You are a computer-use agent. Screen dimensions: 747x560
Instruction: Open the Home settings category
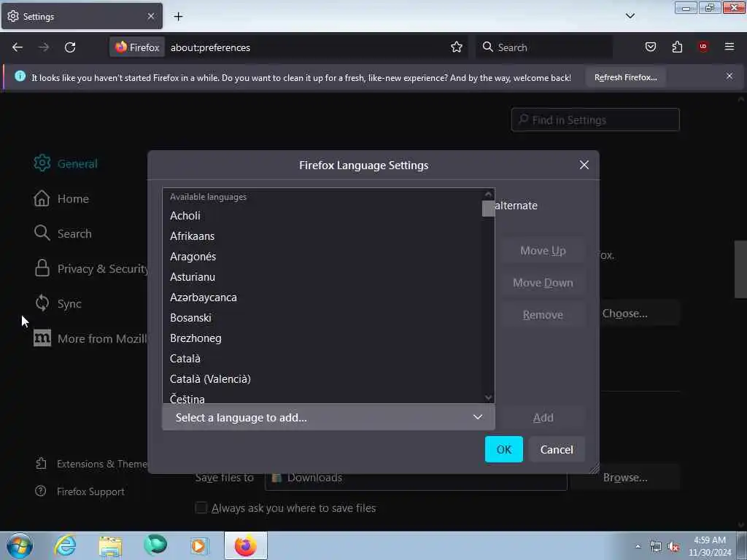[61, 198]
